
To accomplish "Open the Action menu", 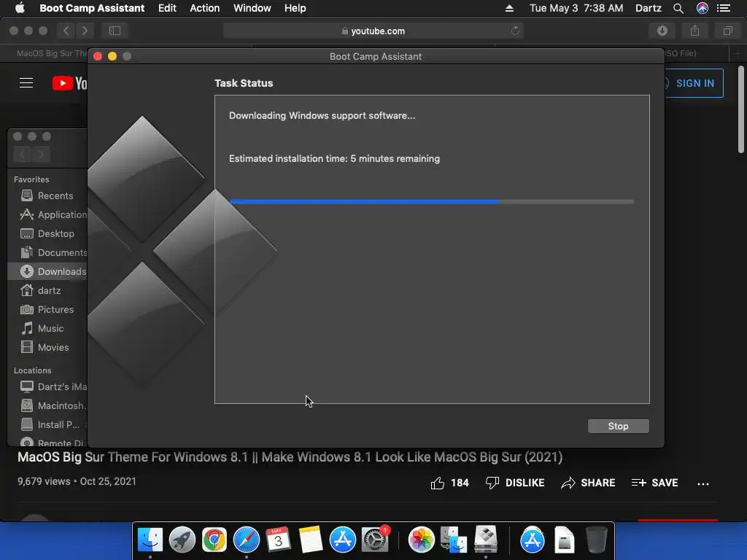I will click(205, 8).
